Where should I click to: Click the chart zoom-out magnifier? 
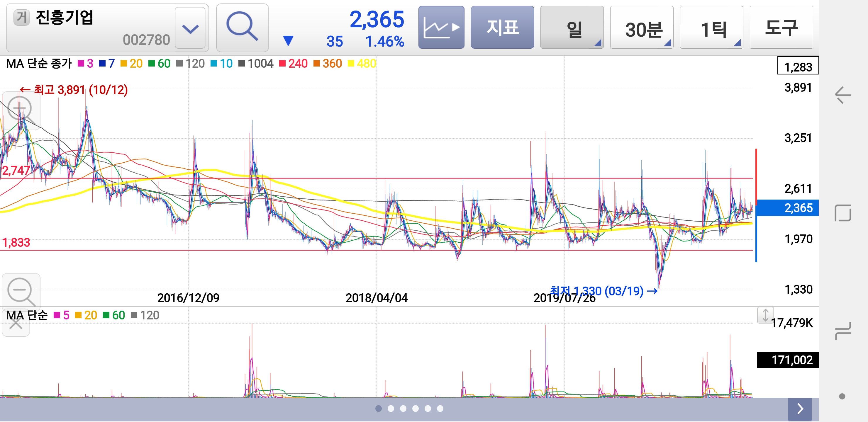pos(21,291)
